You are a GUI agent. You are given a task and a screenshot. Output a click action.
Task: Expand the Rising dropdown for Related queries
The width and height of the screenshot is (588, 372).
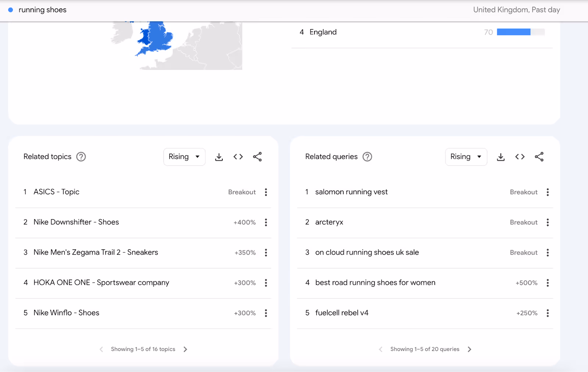[466, 157]
